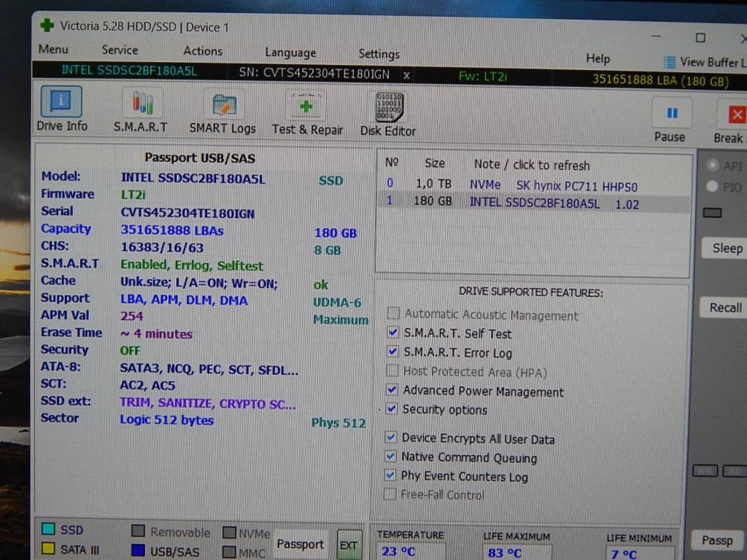Toggle Device Encrypts All User Data checkbox

coord(391,437)
